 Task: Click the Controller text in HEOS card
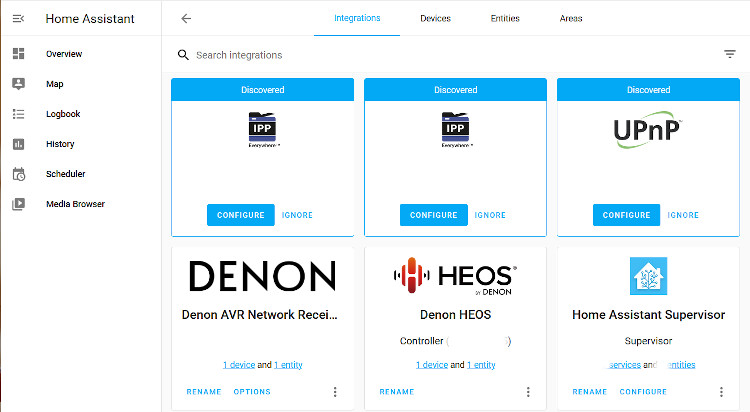421,341
